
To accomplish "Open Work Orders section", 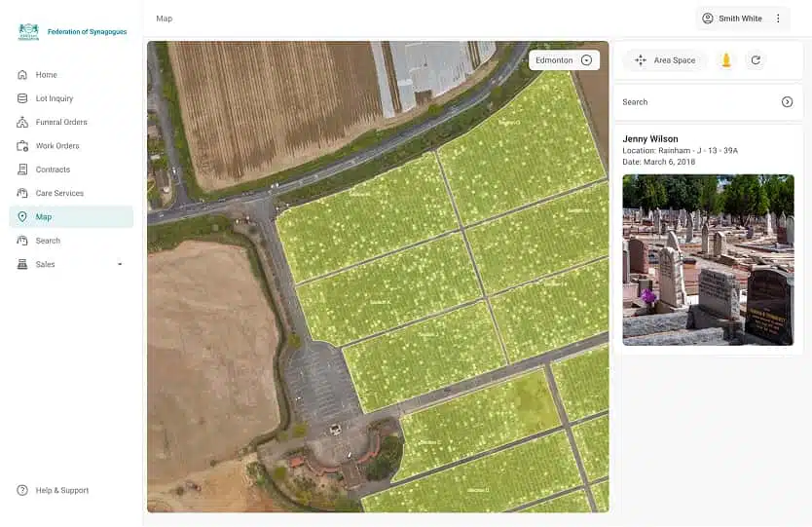I will (x=71, y=146).
